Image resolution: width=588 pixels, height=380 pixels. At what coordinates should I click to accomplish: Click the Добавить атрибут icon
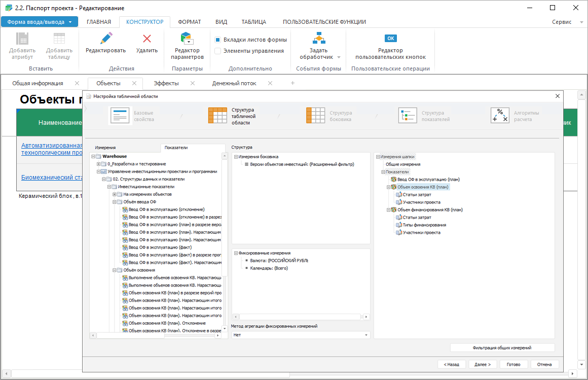tap(22, 38)
